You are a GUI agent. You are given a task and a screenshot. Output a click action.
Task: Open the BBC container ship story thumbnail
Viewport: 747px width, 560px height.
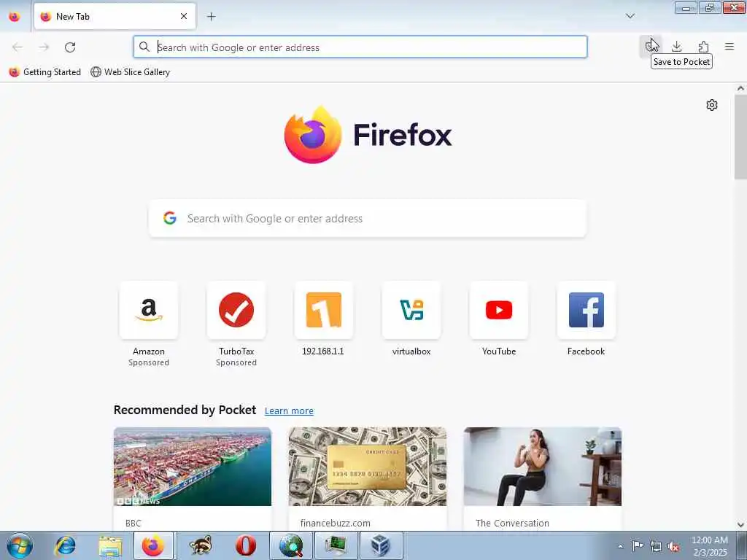tap(193, 467)
